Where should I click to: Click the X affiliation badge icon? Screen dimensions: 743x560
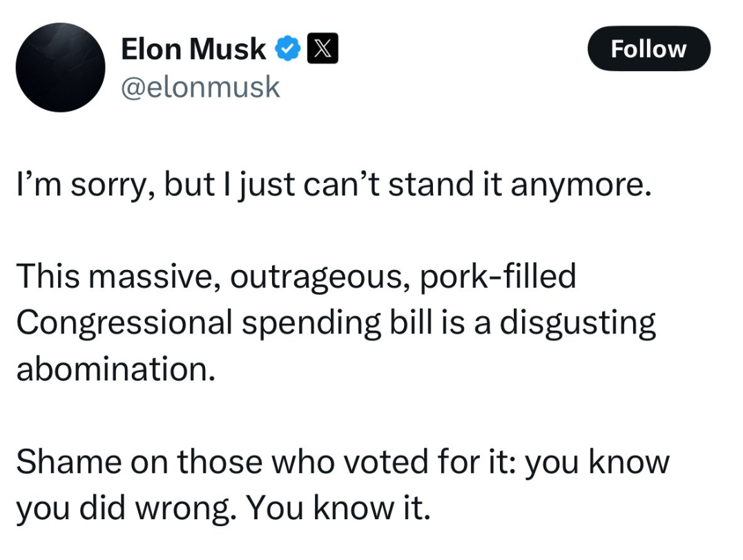322,49
